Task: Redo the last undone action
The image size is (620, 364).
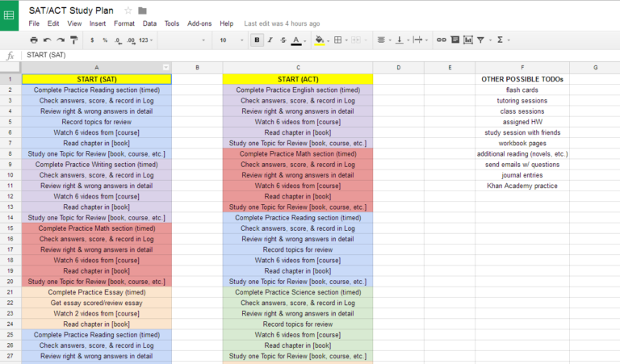Action: (x=61, y=40)
